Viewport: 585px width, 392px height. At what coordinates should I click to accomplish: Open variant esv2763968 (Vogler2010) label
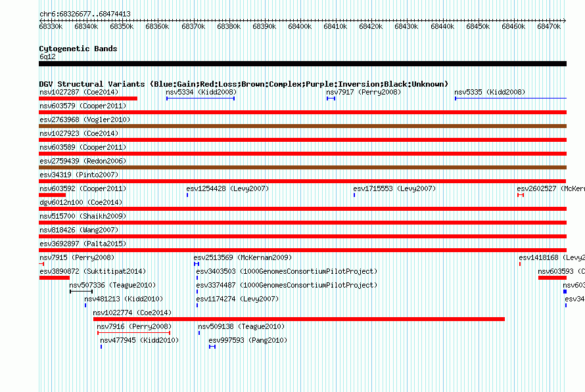click(85, 120)
